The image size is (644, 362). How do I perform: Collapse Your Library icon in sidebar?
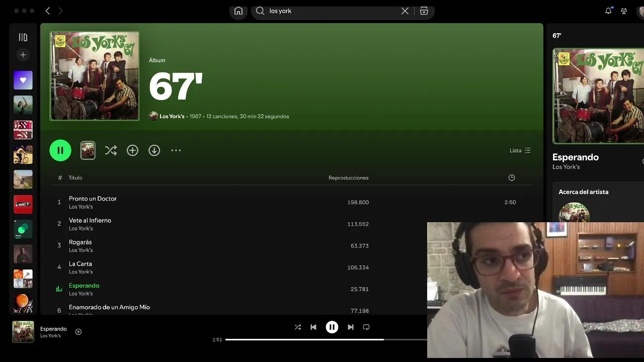[23, 37]
